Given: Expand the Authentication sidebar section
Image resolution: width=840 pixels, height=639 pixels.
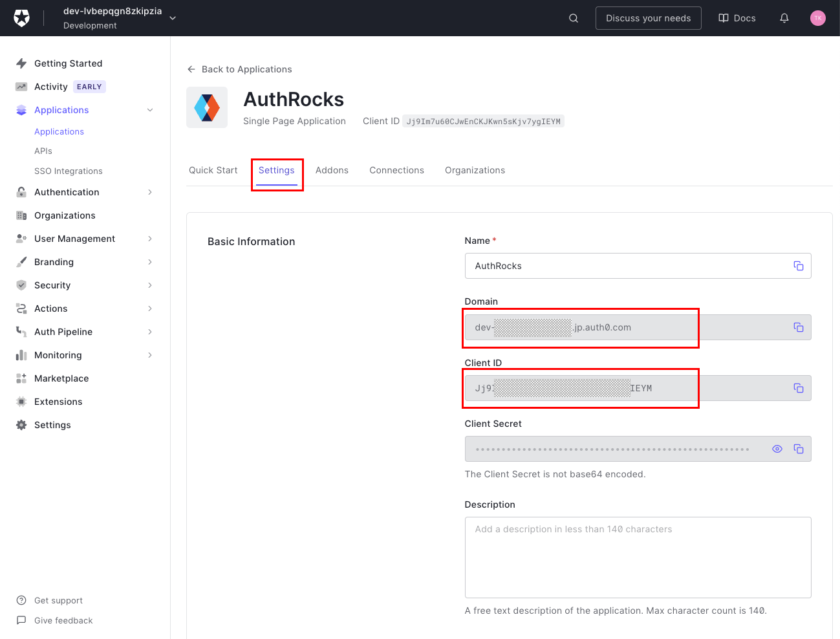Looking at the screenshot, I should click(150, 192).
